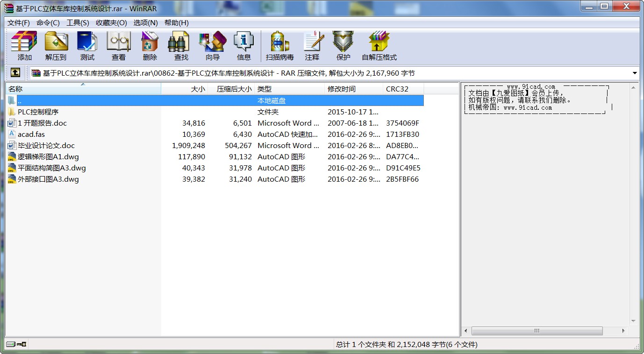Screen dimensions: 644x354
Task: Click the comment pane scroll-right arrow
Action: [624, 331]
